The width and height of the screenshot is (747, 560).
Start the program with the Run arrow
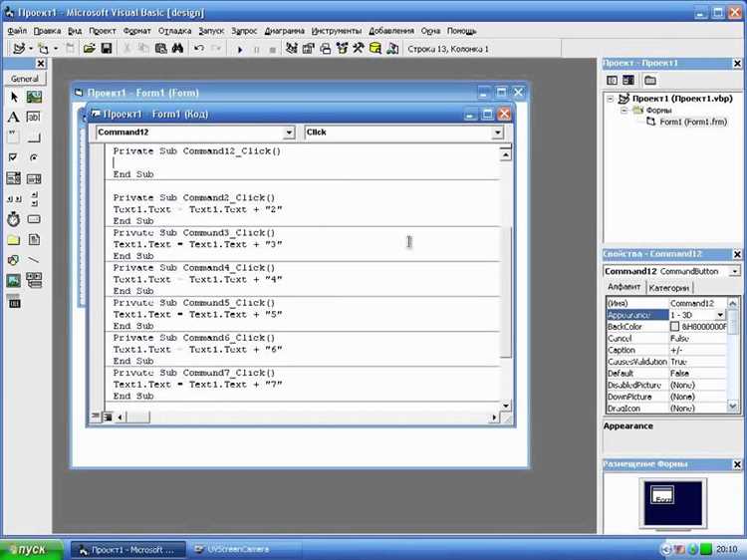pos(240,49)
